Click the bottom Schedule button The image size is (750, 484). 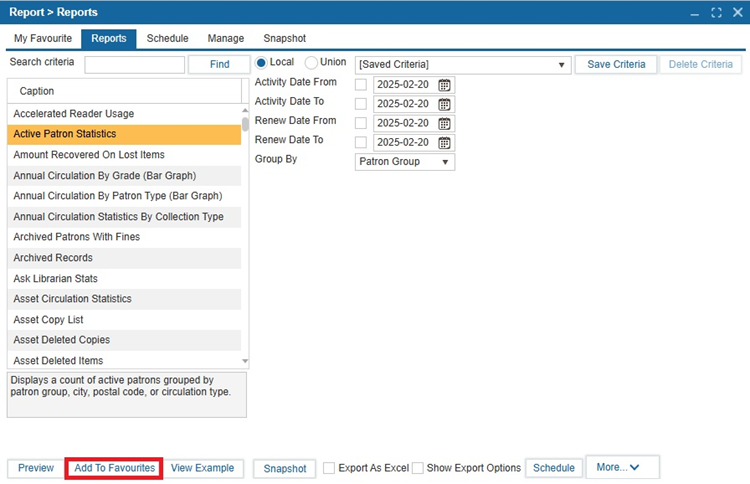click(554, 468)
